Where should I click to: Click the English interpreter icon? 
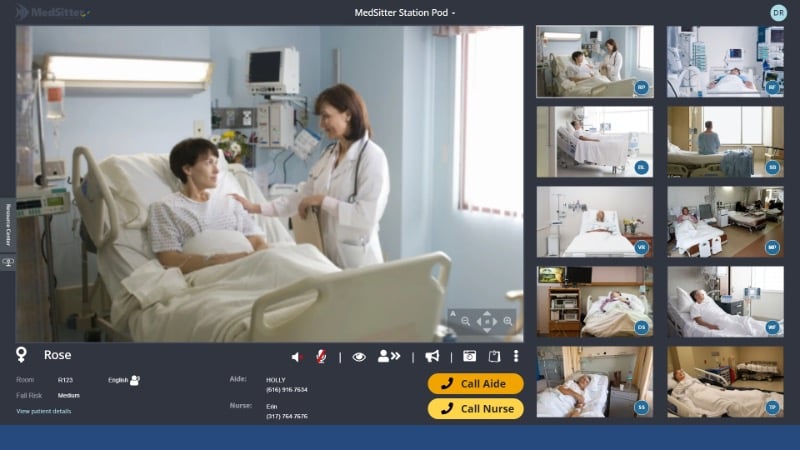pyautogui.click(x=135, y=380)
